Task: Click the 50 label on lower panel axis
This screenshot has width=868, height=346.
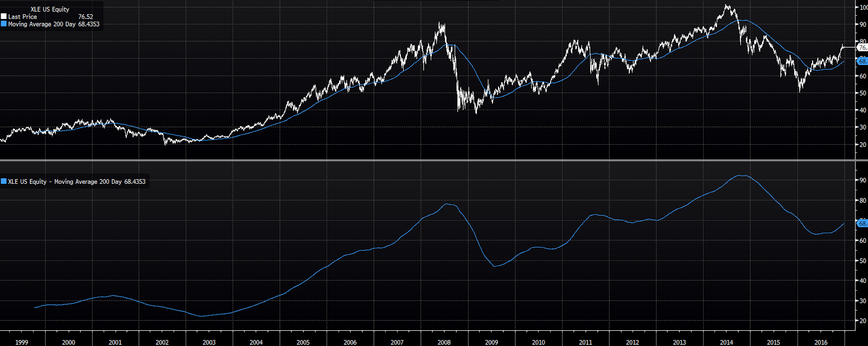Action: [863, 260]
